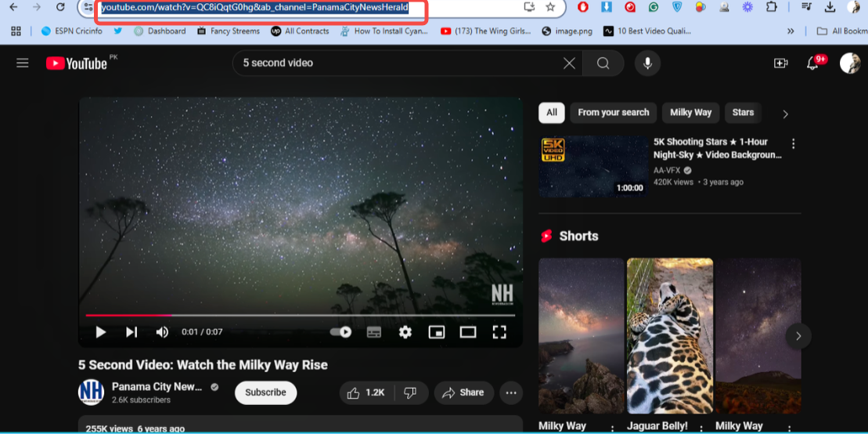Toggle the Autoplay switch

click(340, 332)
